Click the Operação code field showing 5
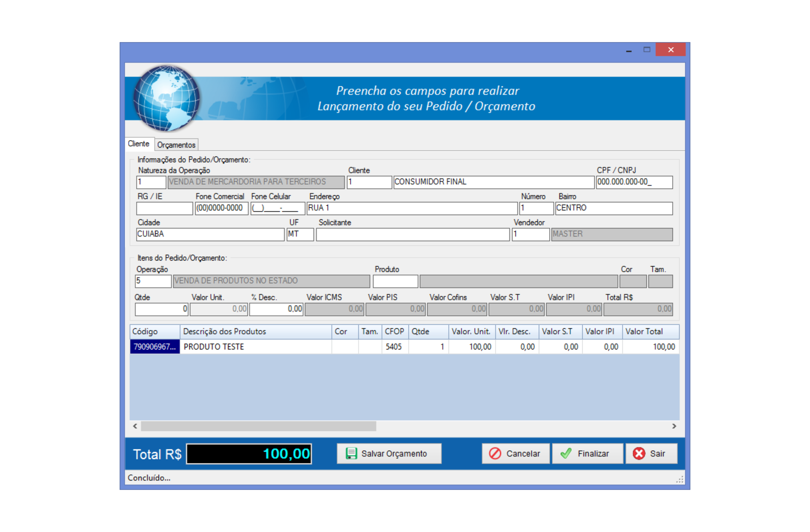The image size is (810, 532). (153, 281)
